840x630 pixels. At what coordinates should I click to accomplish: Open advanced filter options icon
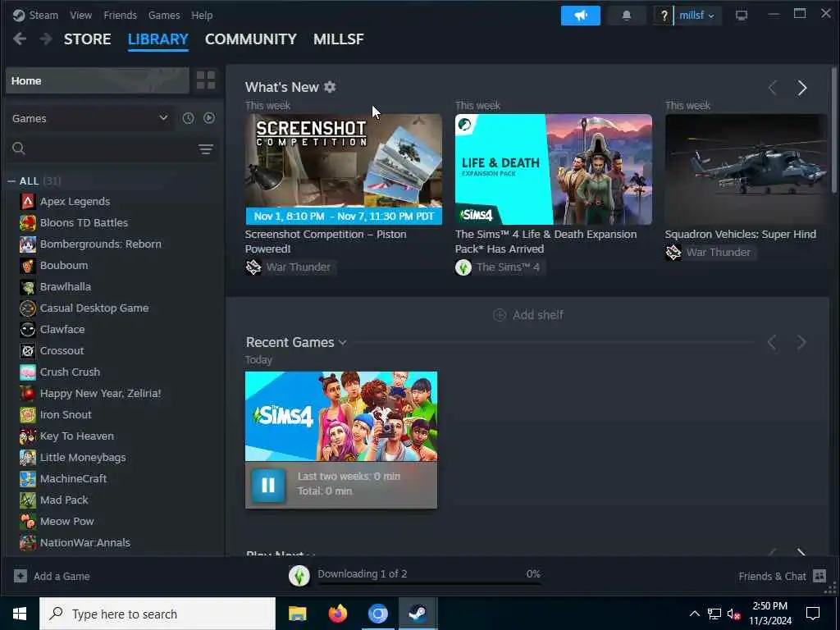coord(206,149)
